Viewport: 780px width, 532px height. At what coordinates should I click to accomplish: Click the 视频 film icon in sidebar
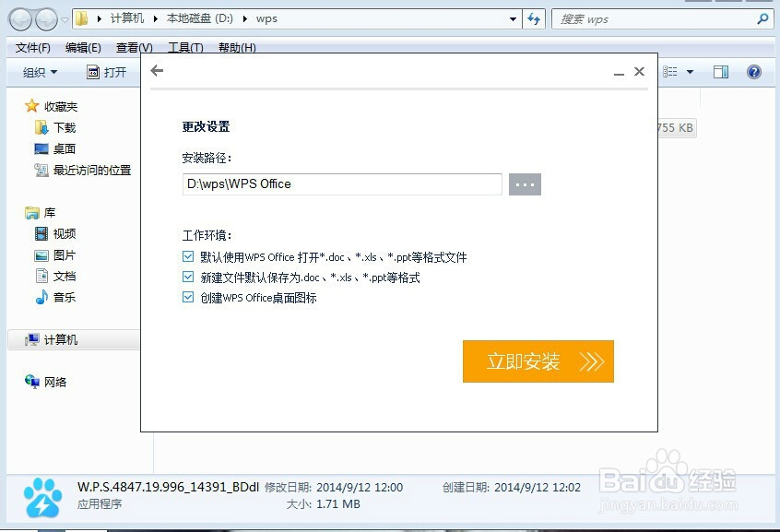41,233
